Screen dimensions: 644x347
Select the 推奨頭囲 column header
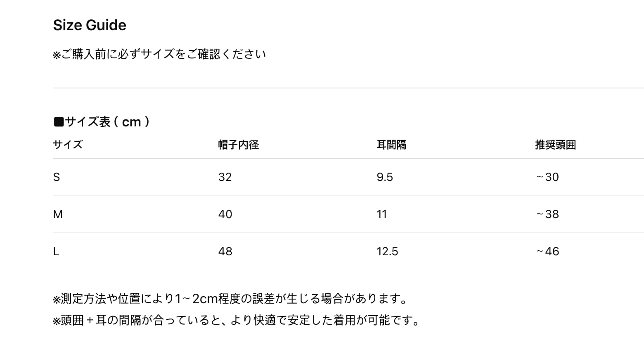click(x=555, y=145)
